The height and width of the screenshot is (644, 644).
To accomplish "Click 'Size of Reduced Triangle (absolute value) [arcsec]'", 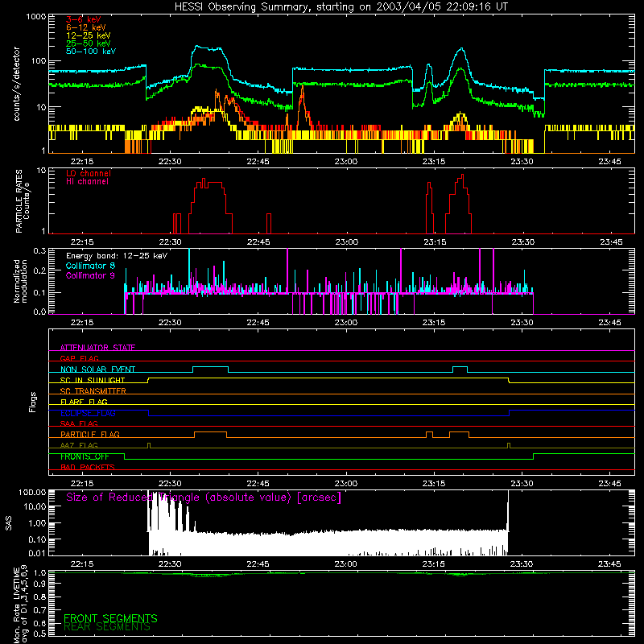I will pos(204,497).
